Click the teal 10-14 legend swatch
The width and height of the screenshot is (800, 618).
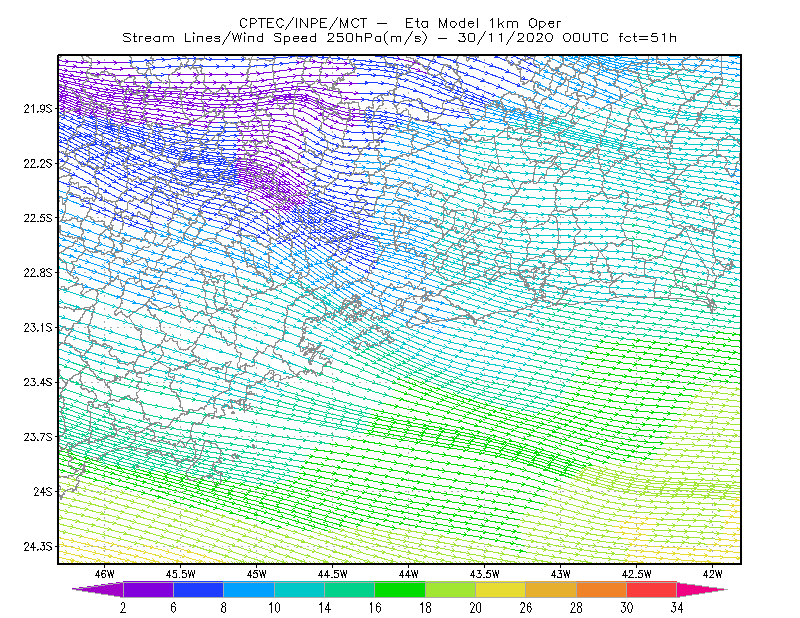click(x=299, y=589)
